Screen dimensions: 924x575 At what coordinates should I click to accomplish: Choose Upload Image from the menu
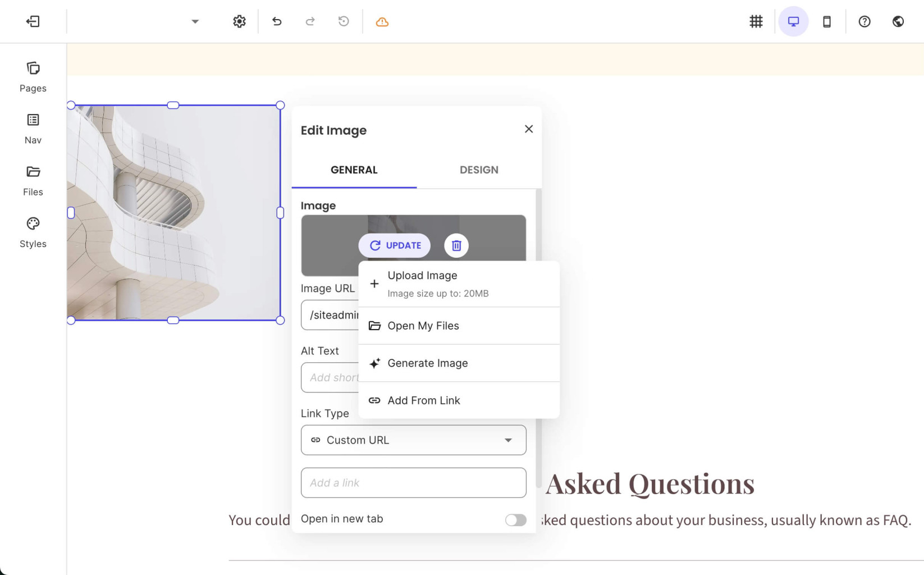coord(459,284)
